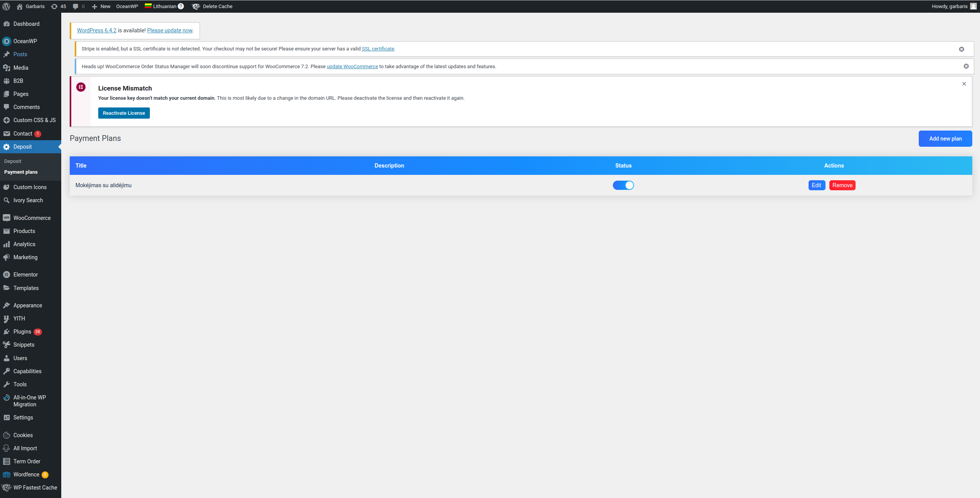The image size is (980, 498).
Task: Open All Import in the sidebar
Action: 30,448
